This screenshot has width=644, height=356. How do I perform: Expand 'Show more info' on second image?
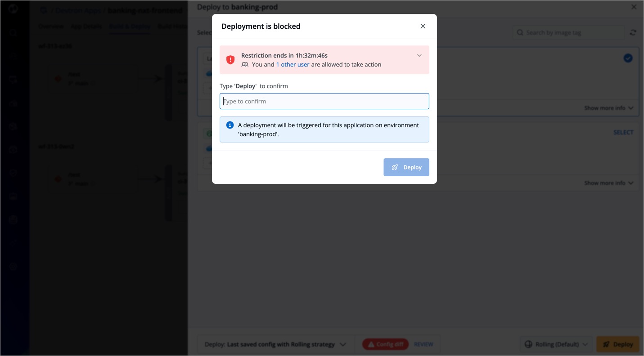(608, 183)
